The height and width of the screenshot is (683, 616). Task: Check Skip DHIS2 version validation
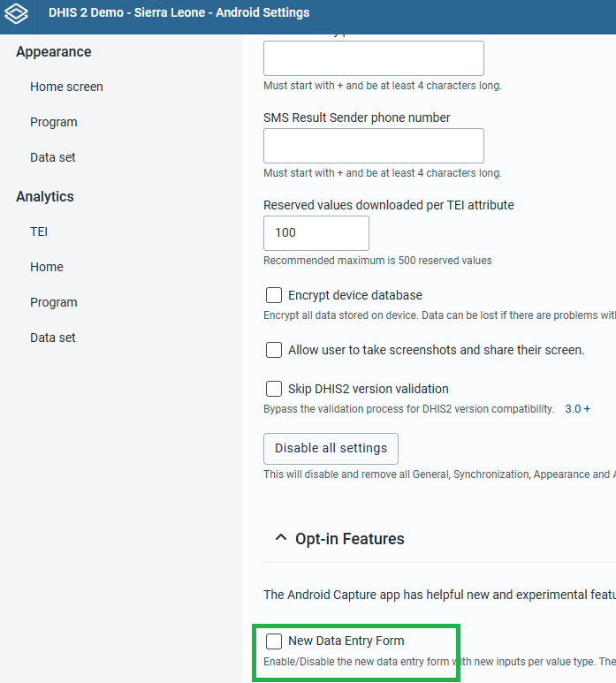274,389
